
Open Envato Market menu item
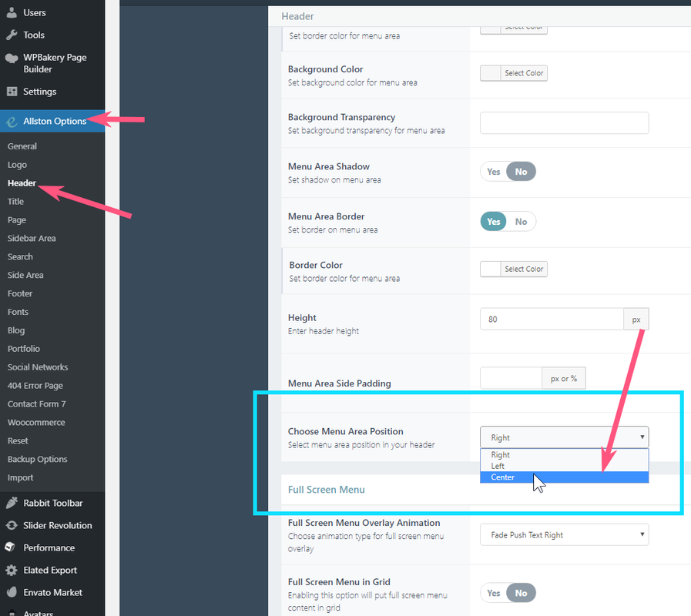click(x=52, y=592)
